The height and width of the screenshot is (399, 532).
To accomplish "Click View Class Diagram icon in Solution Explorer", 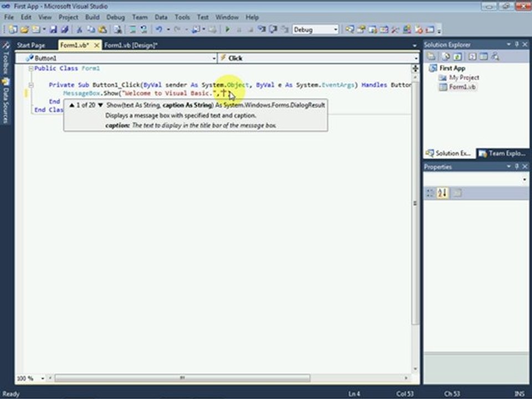I will click(x=495, y=57).
